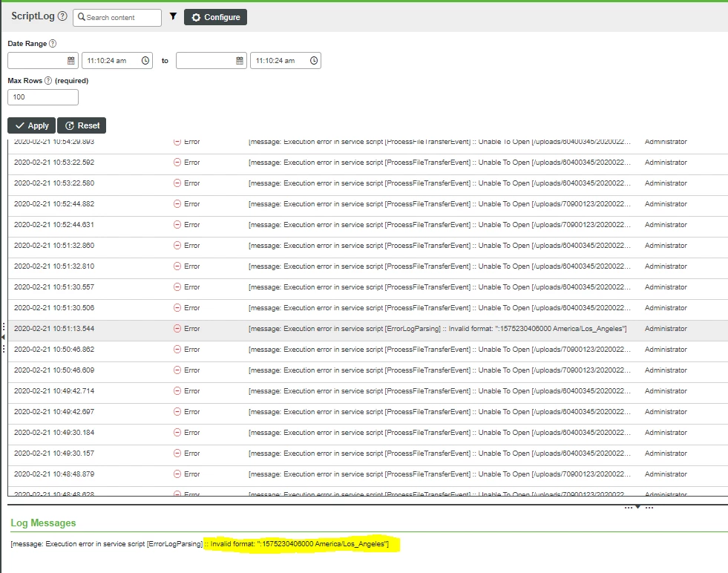Apply the date range filter
Viewport: 728px width, 573px height.
click(x=32, y=125)
